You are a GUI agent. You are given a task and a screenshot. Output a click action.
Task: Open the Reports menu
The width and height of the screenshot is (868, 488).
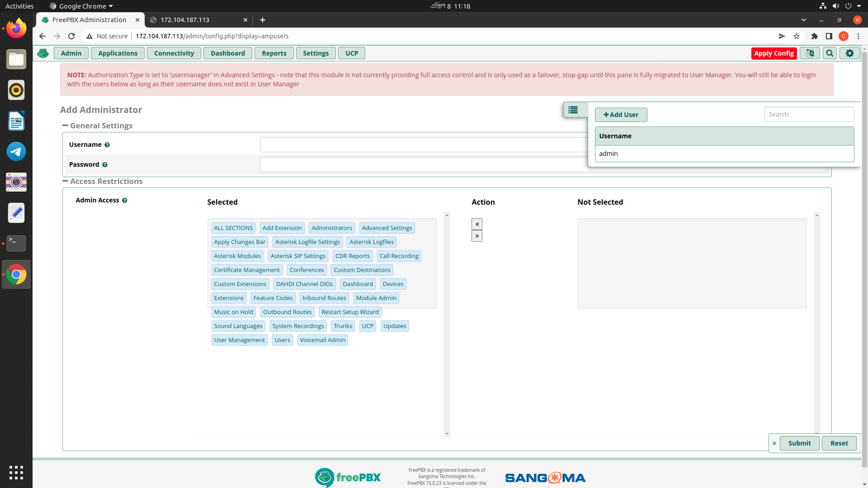274,53
